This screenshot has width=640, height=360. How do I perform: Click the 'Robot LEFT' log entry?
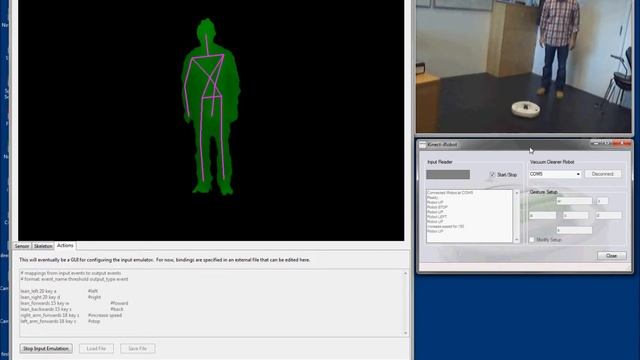click(437, 217)
